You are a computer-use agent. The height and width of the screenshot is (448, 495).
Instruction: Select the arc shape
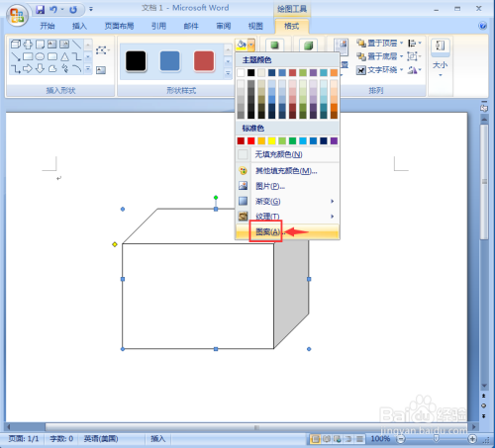point(76,68)
